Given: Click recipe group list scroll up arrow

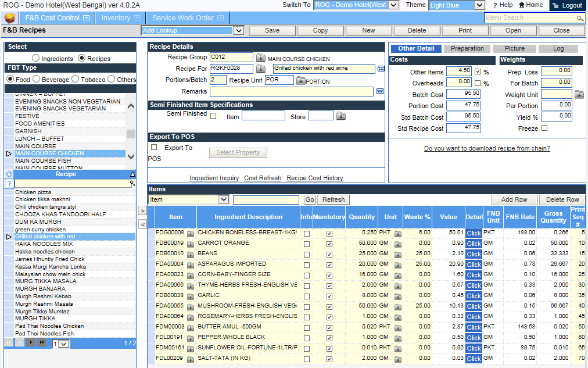Looking at the screenshot, I should [131, 106].
